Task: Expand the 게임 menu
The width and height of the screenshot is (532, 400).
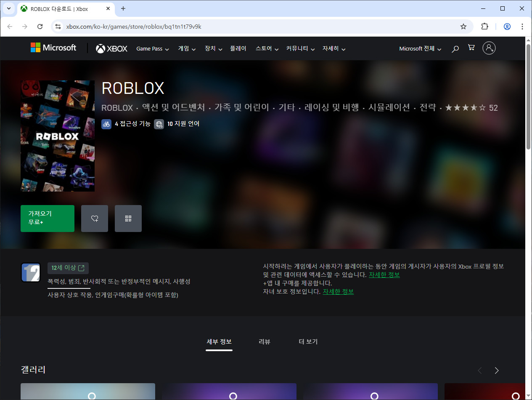Action: point(187,49)
